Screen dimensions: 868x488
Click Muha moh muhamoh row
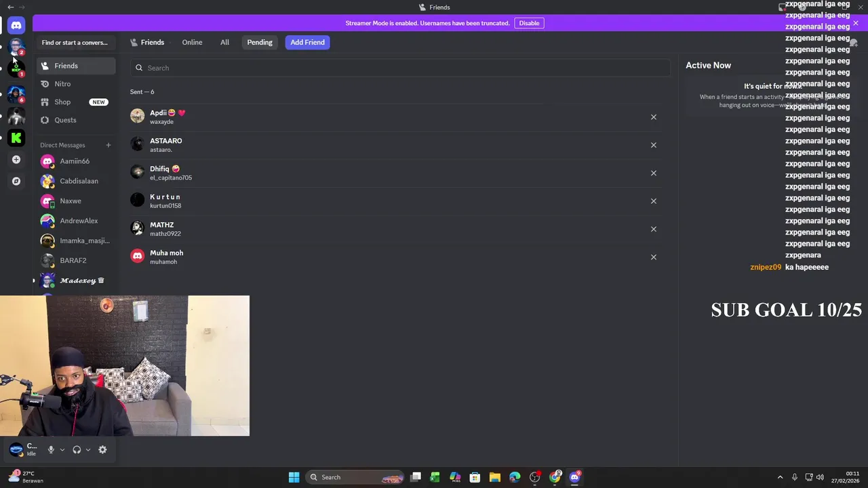[x=397, y=257]
